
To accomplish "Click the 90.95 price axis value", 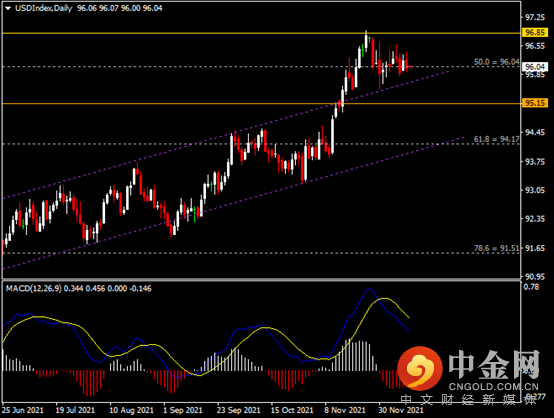I will [535, 277].
